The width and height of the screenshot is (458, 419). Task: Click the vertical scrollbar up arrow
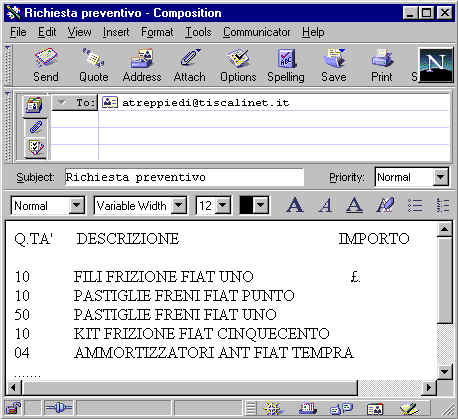[x=444, y=229]
